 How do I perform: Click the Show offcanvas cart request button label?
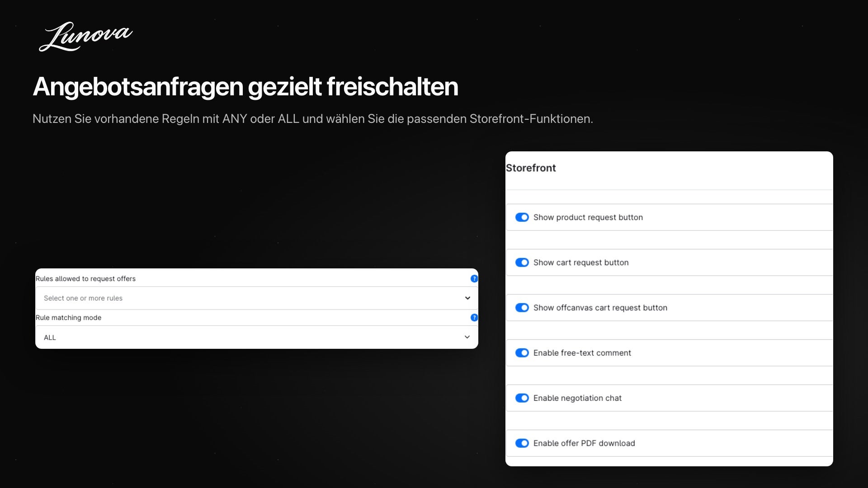[x=600, y=308]
